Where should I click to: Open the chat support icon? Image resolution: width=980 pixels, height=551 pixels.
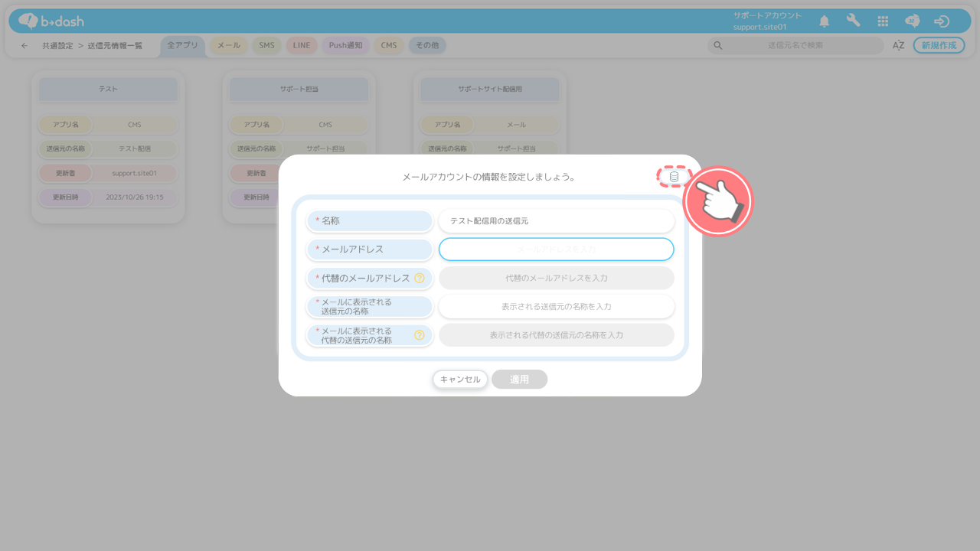point(912,21)
